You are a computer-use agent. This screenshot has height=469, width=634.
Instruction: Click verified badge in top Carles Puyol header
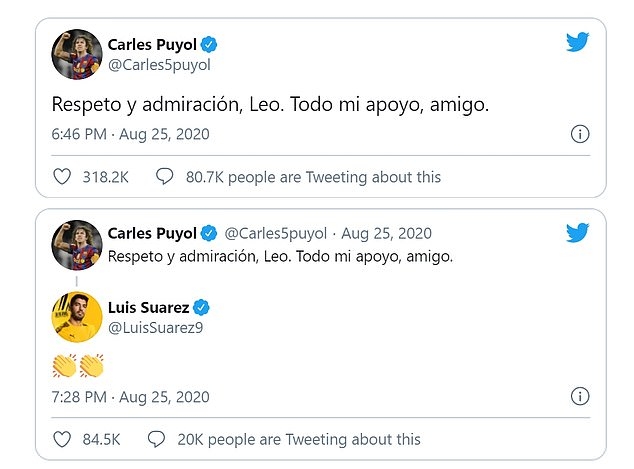coord(210,44)
